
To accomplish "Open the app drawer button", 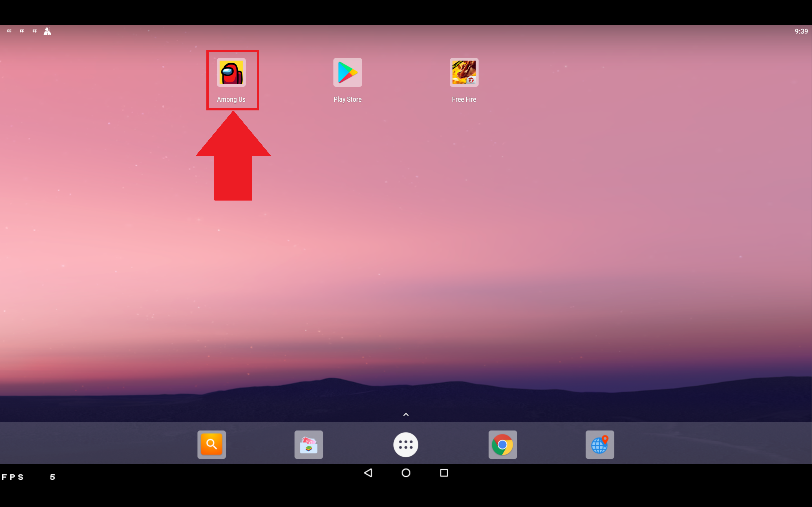I will pos(406,444).
